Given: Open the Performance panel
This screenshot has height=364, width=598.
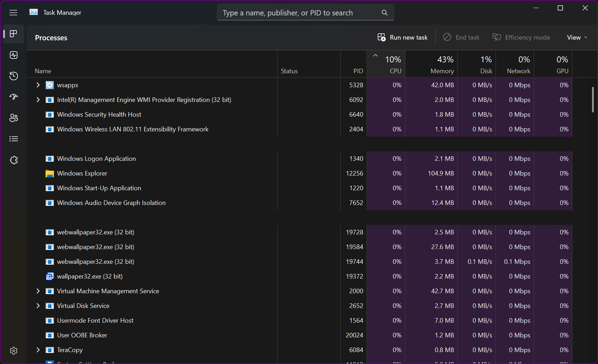Looking at the screenshot, I should click(x=13, y=55).
